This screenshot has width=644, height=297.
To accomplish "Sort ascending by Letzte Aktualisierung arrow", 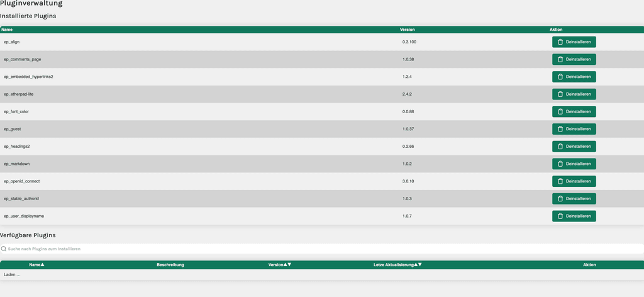I will (x=415, y=265).
